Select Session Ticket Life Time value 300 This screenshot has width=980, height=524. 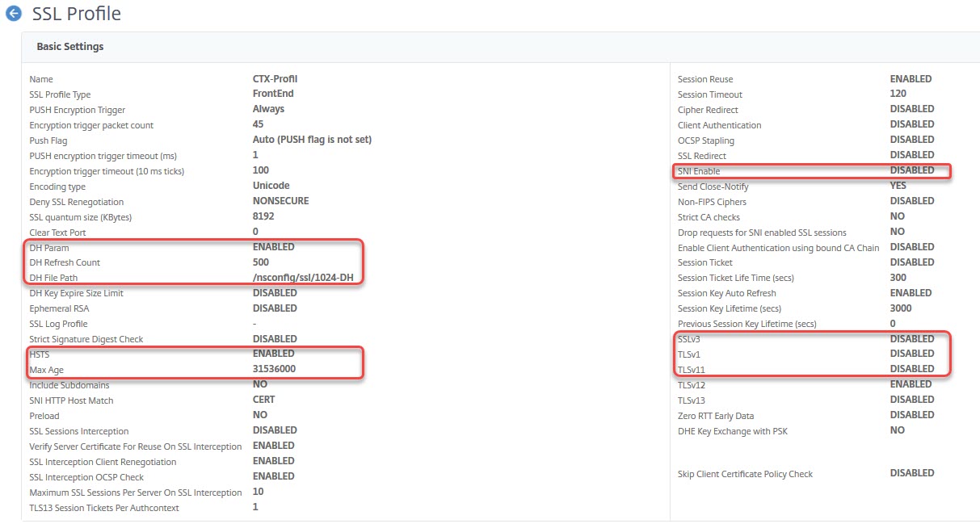[898, 278]
